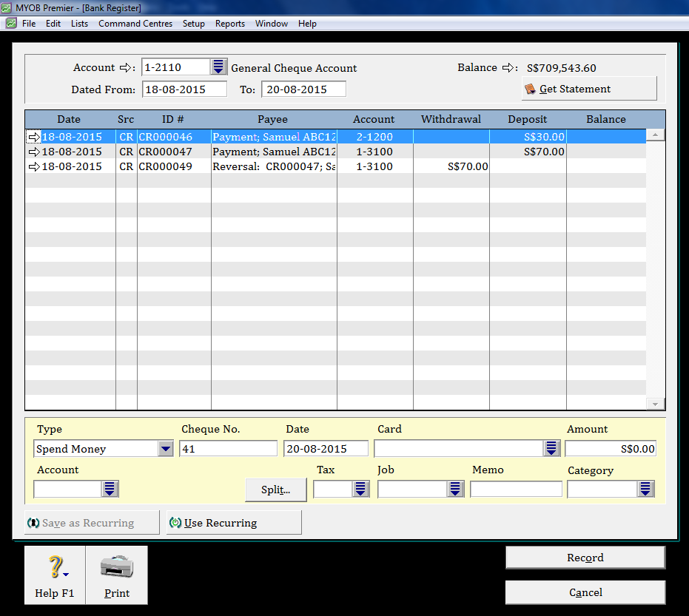Screen dimensions: 689x616
Task: Click into the Memo input field
Action: point(516,489)
